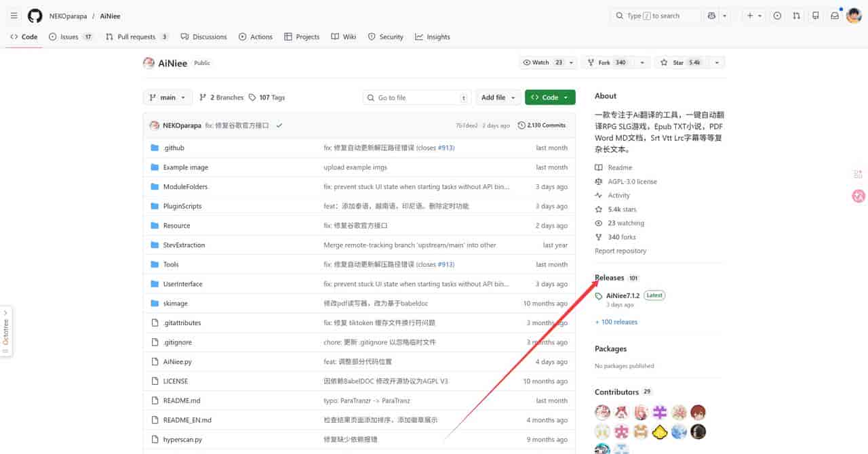Switch to the Security tab
This screenshot has height=454, width=868.
coord(386,37)
